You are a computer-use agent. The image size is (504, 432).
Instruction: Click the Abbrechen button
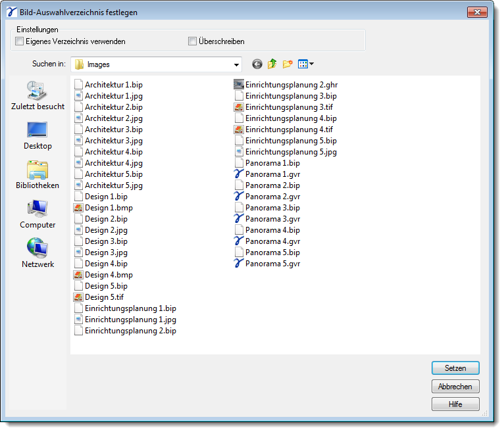pos(455,387)
